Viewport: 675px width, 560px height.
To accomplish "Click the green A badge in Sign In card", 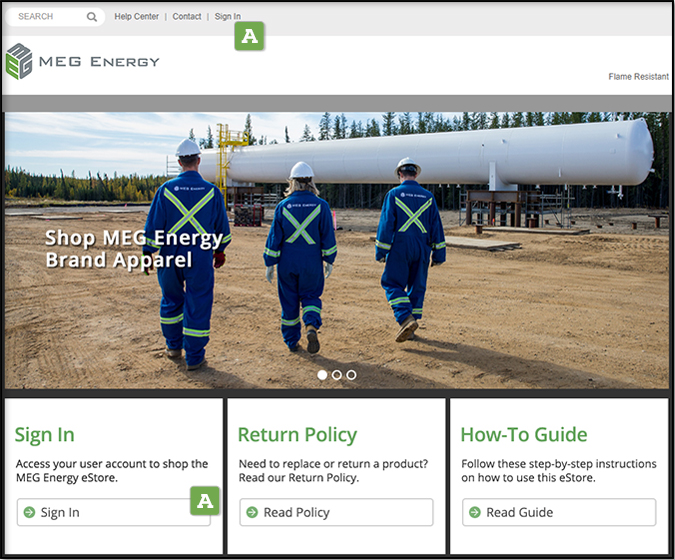I will coord(205,500).
